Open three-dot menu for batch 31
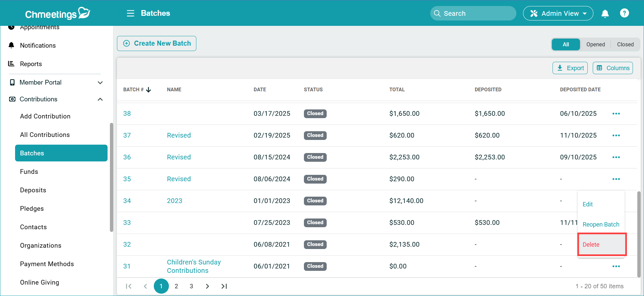The image size is (644, 296). 616,266
